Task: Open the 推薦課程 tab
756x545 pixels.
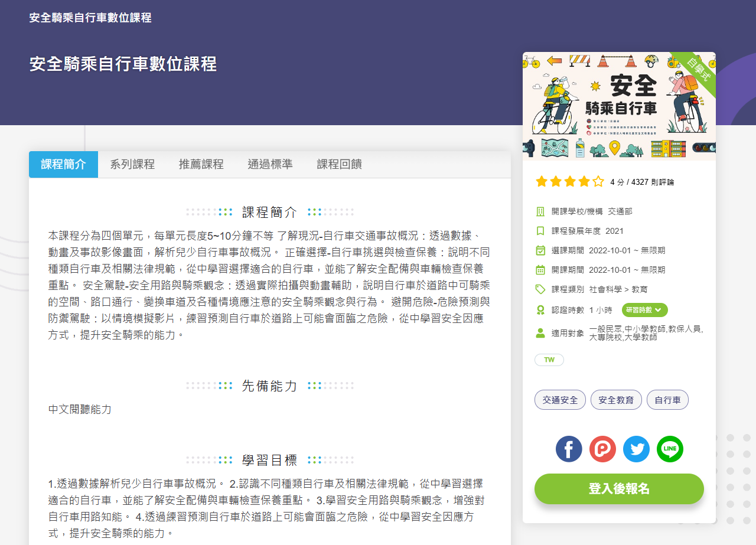Action: (201, 165)
